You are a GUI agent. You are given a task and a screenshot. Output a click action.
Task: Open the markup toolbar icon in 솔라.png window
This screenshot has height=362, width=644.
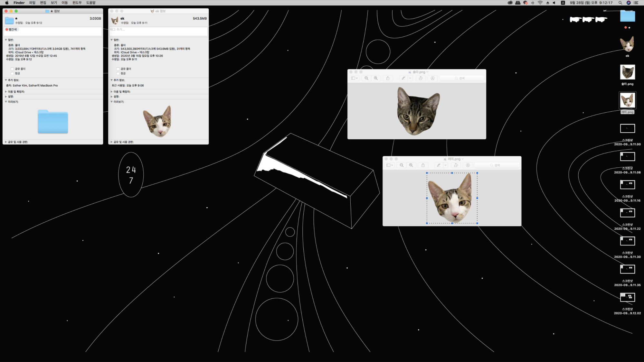(x=432, y=78)
